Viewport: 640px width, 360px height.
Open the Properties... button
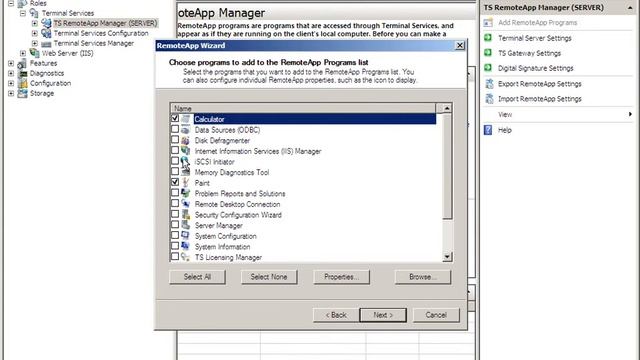point(341,277)
